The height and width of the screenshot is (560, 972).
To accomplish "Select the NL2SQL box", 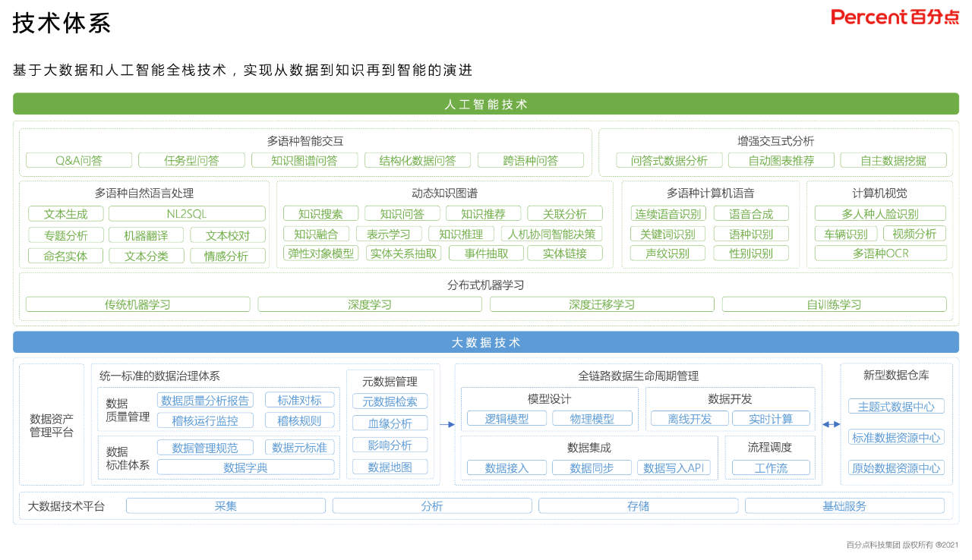I will pos(187,214).
